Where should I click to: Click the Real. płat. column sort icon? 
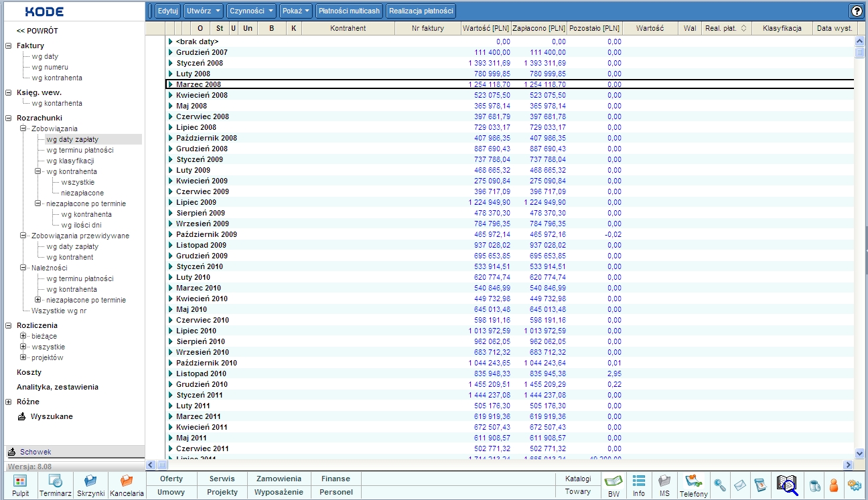[743, 29]
